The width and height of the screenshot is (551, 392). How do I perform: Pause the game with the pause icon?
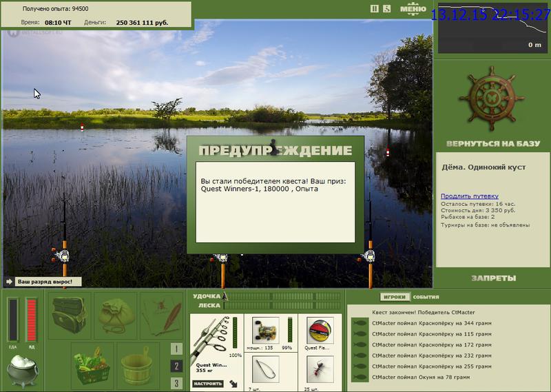(374, 9)
